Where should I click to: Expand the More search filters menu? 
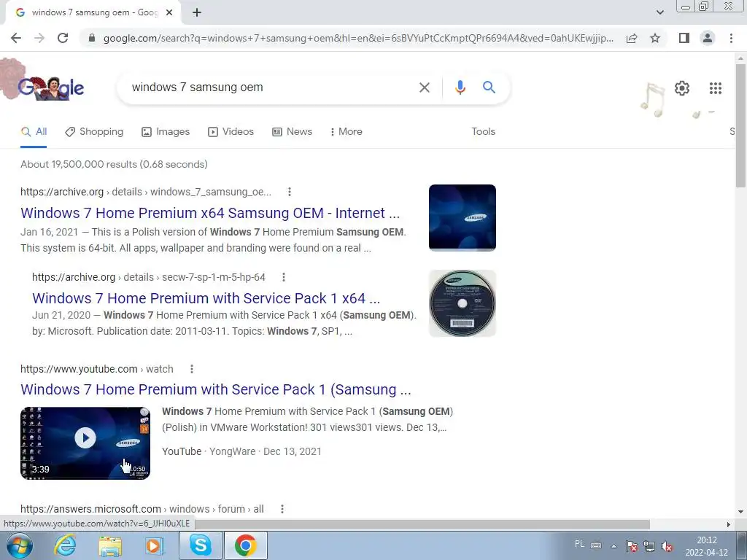[x=346, y=132]
